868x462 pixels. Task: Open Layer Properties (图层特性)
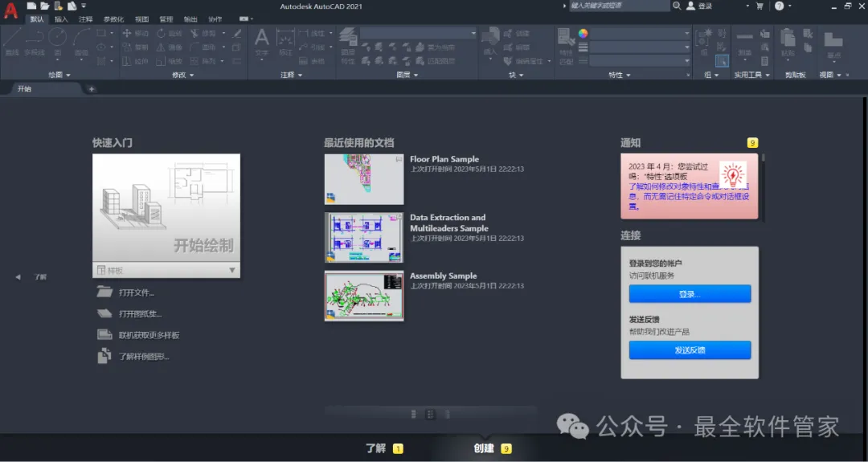[348, 45]
